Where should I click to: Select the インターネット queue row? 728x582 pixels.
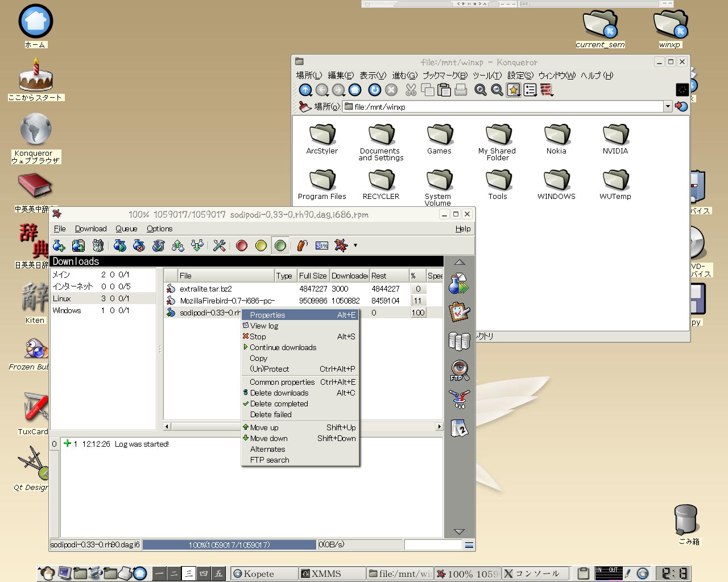(103, 286)
